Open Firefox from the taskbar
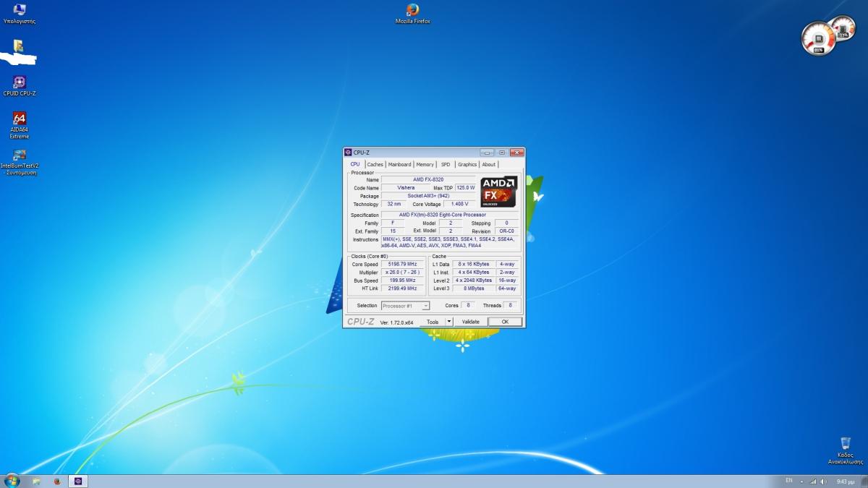 click(57, 481)
